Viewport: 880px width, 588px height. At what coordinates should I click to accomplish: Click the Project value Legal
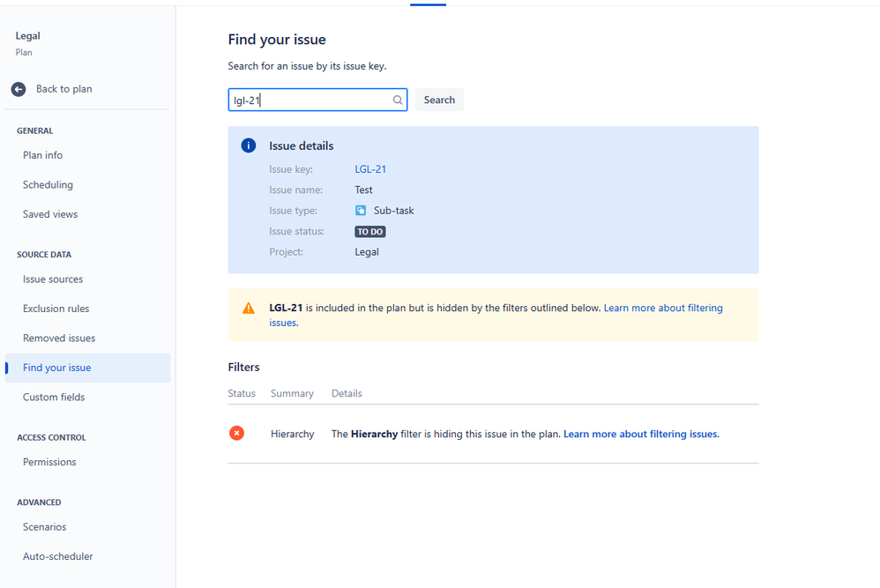tap(367, 252)
